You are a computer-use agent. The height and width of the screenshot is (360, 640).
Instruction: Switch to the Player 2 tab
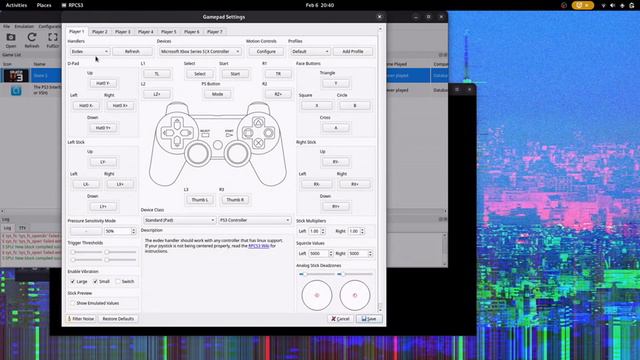click(x=100, y=32)
